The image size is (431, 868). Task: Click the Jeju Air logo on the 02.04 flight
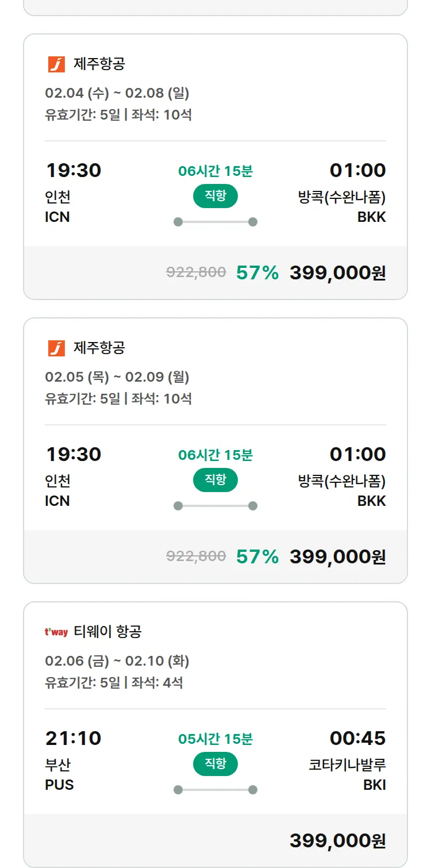click(56, 64)
